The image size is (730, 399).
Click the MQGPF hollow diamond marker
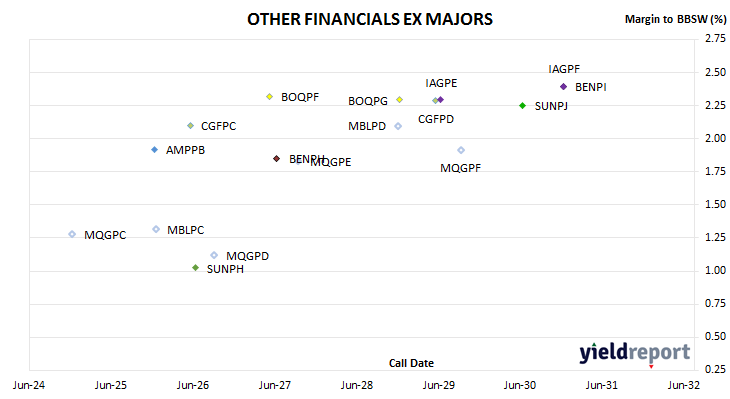(x=461, y=150)
